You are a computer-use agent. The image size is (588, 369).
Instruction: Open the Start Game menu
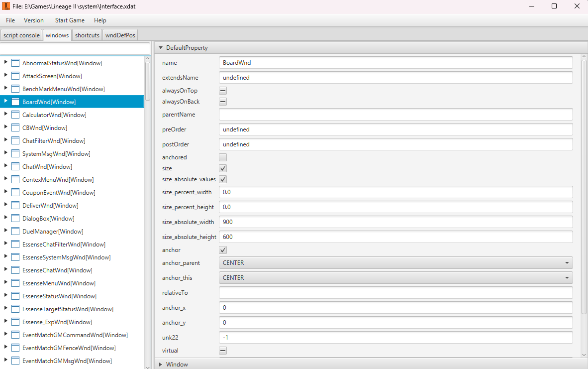coord(70,20)
